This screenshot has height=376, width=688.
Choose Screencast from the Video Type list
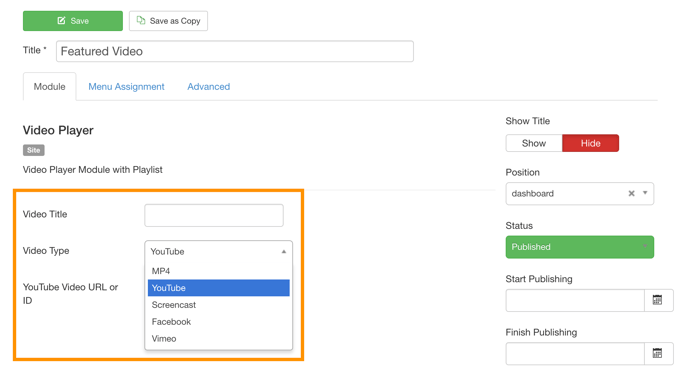(x=219, y=304)
